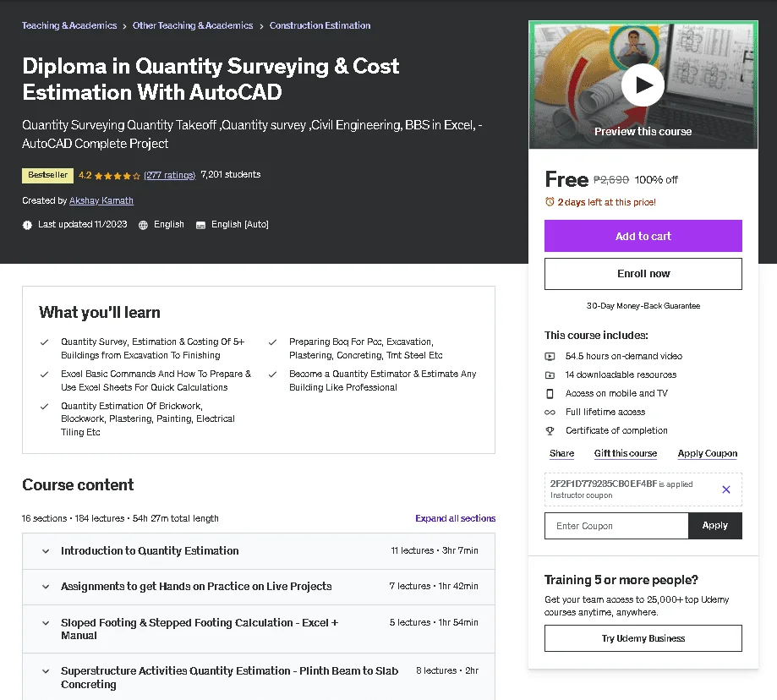This screenshot has height=700, width=777.
Task: Click the closed captions icon
Action: (x=200, y=226)
